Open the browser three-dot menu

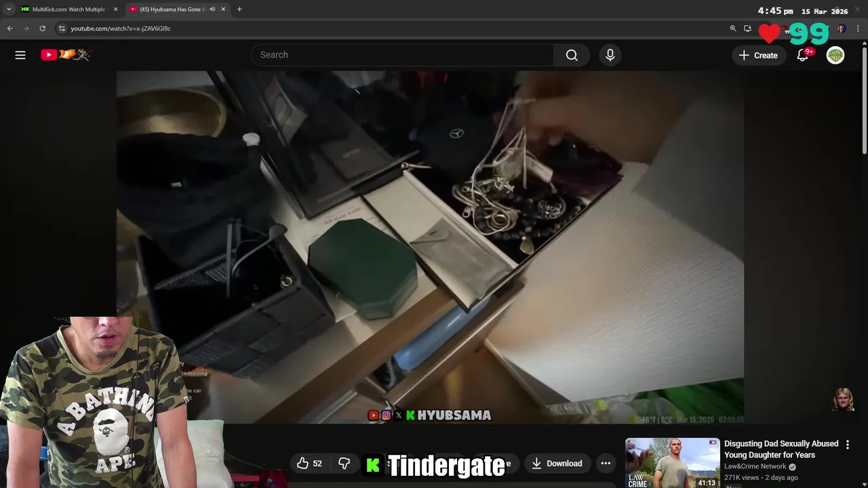point(858,28)
